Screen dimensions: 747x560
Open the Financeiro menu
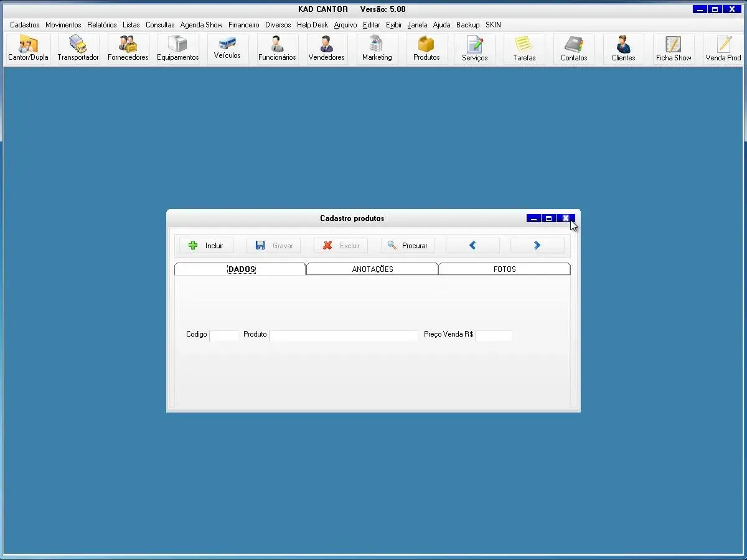[x=243, y=25]
